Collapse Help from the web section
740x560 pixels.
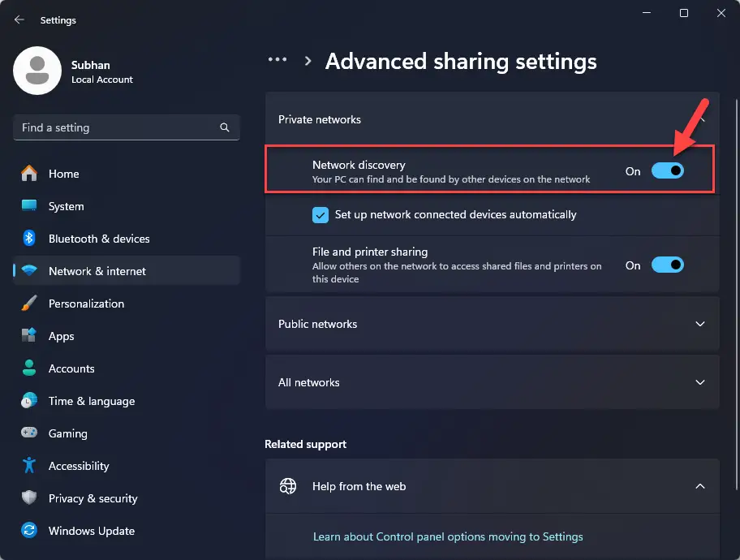699,486
